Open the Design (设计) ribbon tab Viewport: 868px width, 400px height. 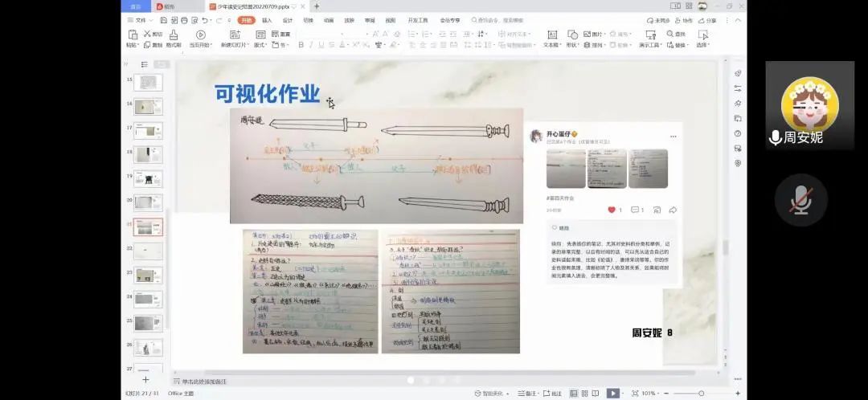click(287, 20)
